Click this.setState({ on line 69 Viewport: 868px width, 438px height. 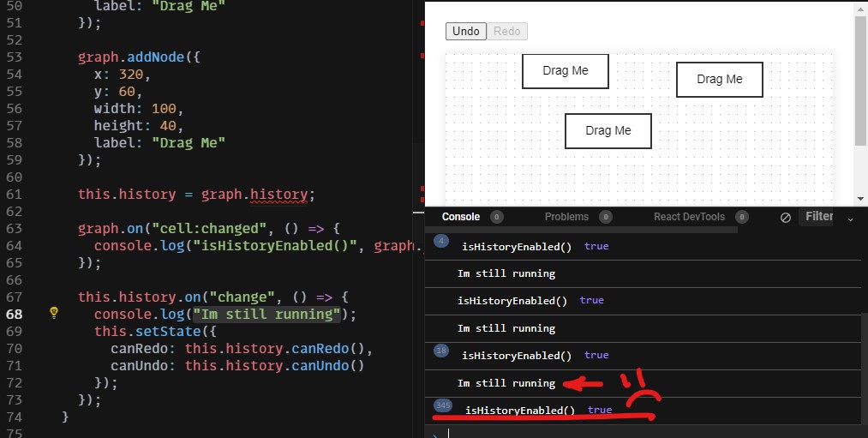click(x=155, y=332)
